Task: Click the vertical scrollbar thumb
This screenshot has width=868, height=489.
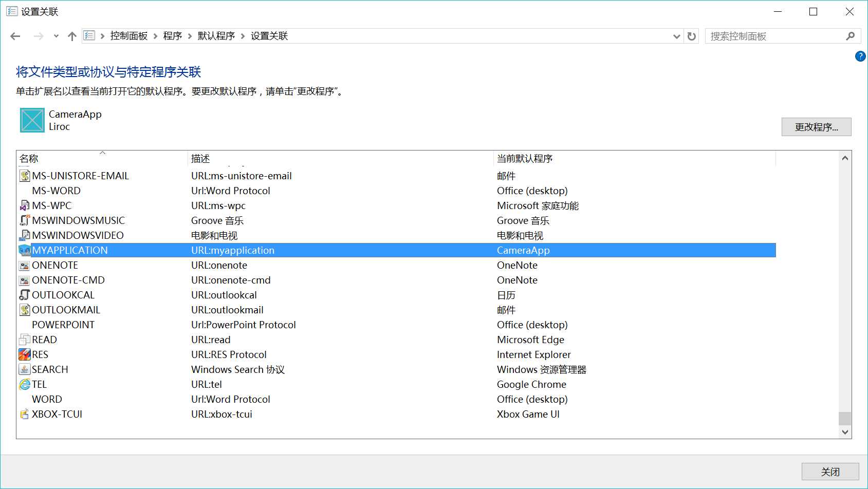Action: [x=845, y=418]
